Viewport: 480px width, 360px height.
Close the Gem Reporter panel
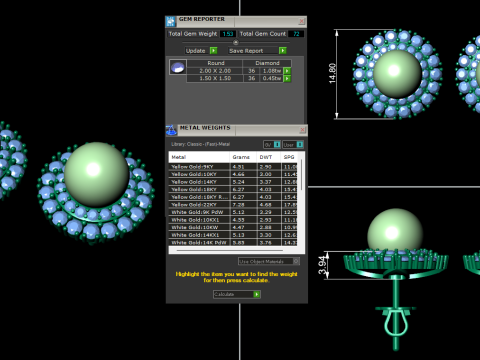(x=301, y=21)
